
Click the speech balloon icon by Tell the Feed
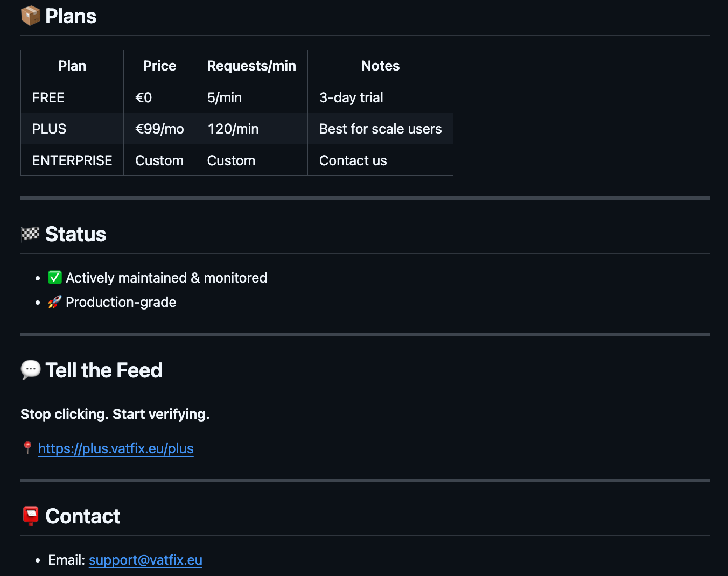coord(31,370)
